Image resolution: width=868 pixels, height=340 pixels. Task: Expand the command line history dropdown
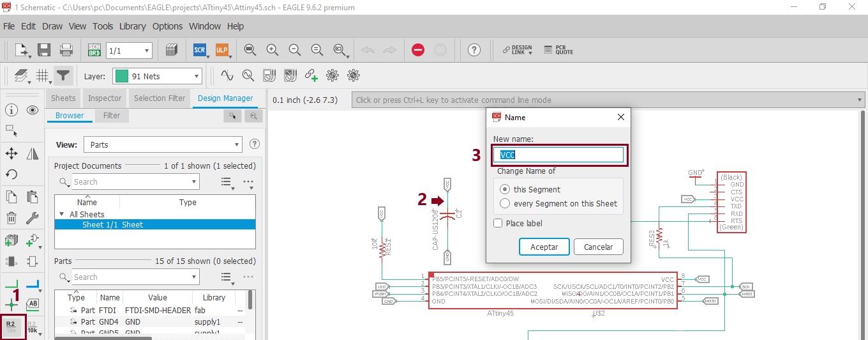pos(861,100)
